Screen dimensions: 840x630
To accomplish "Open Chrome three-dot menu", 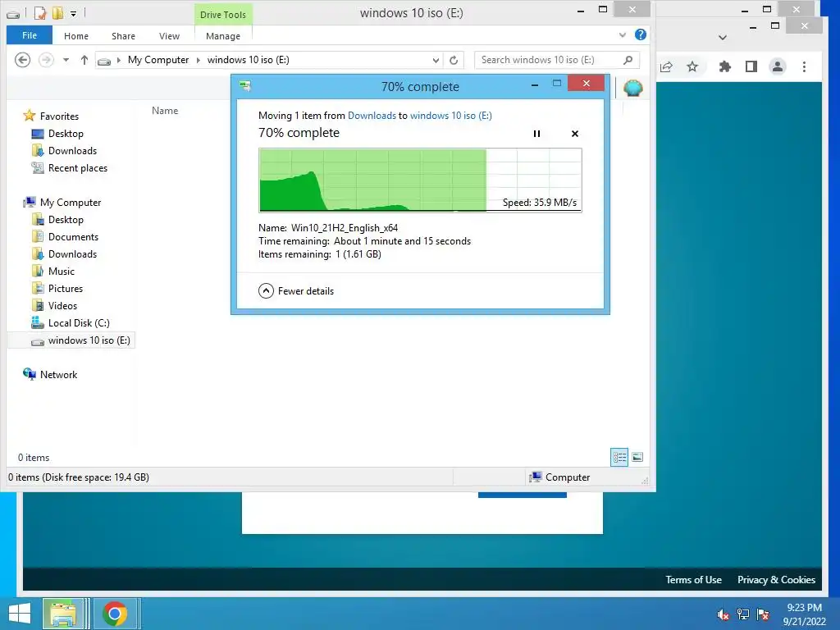I will [804, 66].
